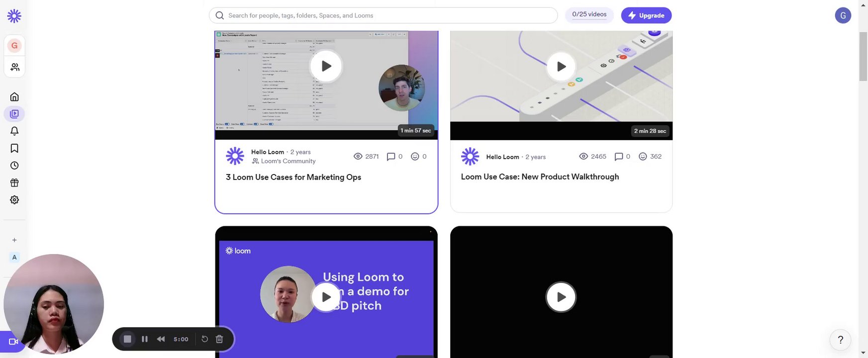Viewport: 868px width, 358px height.
Task: Click the search field for Looms
Action: (x=383, y=15)
